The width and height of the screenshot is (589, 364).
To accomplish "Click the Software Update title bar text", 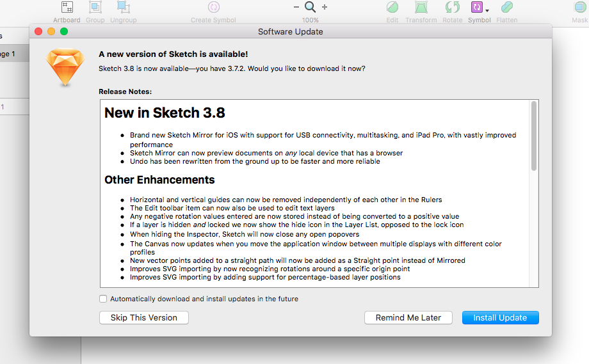I will pyautogui.click(x=291, y=31).
